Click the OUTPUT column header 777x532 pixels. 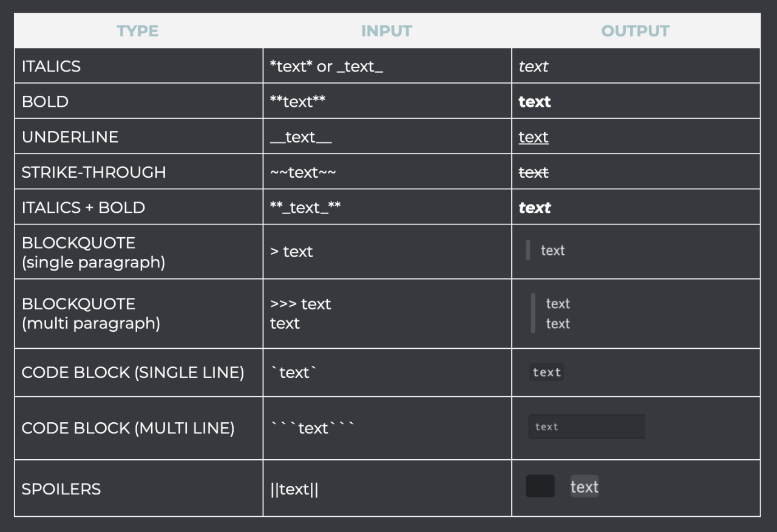pos(636,31)
